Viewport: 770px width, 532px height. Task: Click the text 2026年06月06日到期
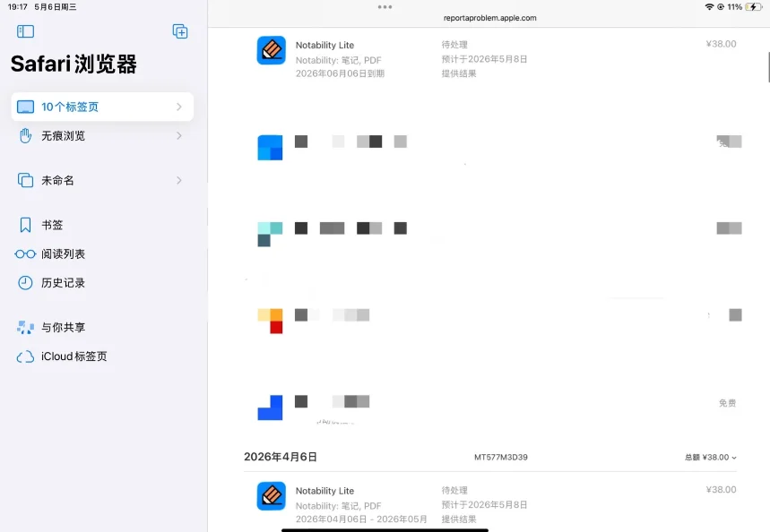340,73
